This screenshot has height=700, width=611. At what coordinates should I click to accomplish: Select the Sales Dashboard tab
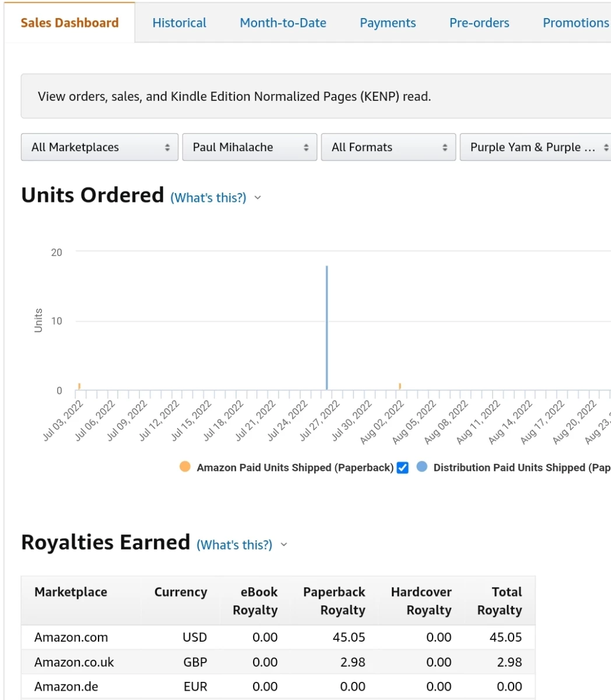69,23
